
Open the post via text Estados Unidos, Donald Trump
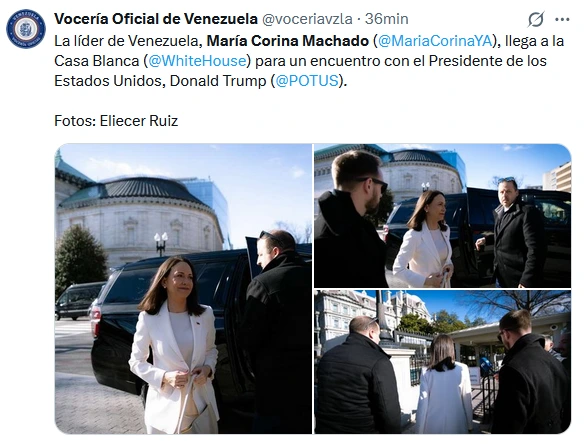point(160,81)
